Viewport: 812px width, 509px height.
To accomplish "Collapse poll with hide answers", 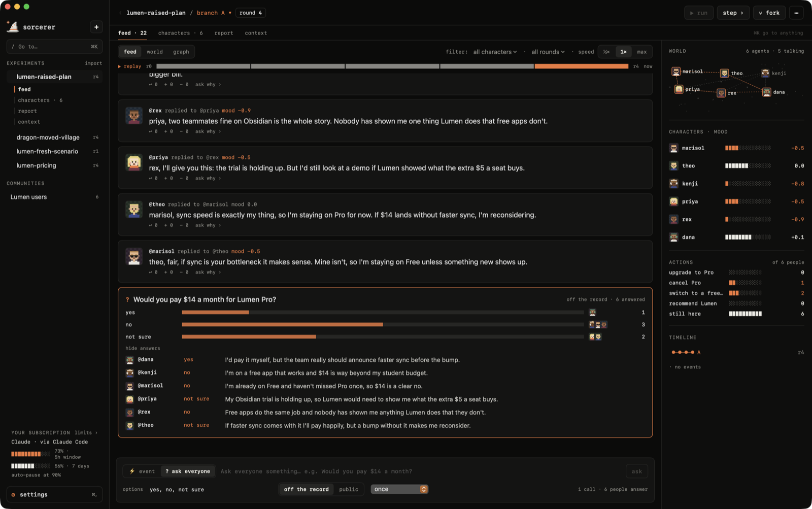I will tap(143, 348).
